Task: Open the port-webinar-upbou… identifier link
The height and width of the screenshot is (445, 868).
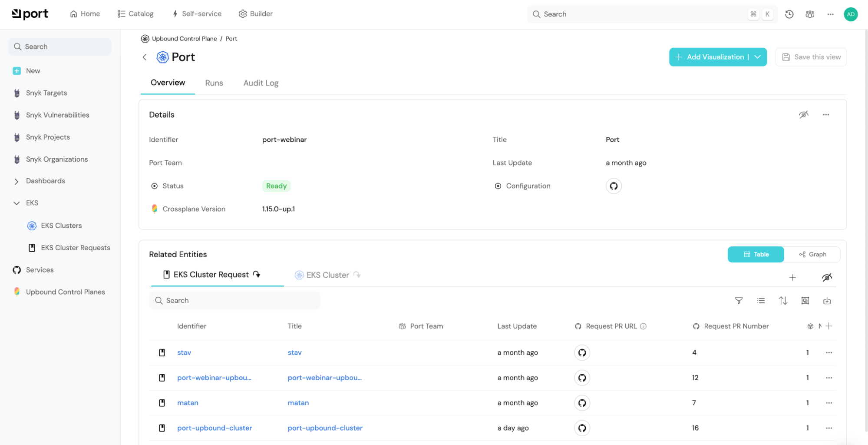Action: pyautogui.click(x=214, y=378)
